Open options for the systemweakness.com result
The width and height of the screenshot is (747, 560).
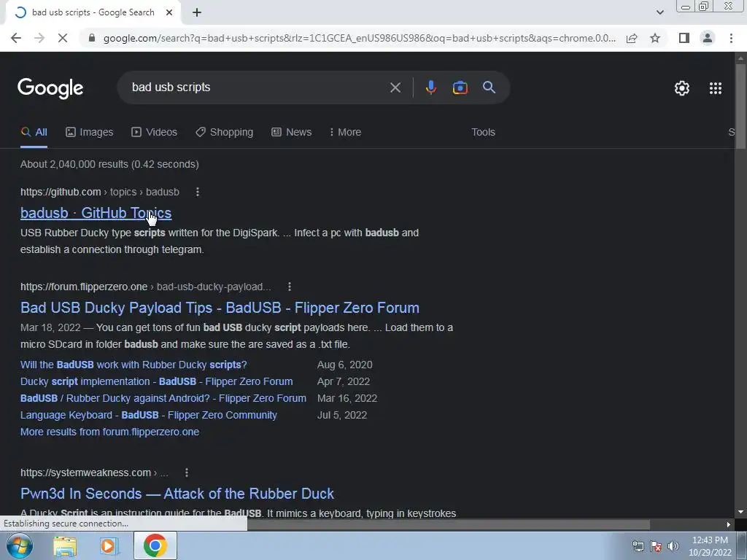186,472
